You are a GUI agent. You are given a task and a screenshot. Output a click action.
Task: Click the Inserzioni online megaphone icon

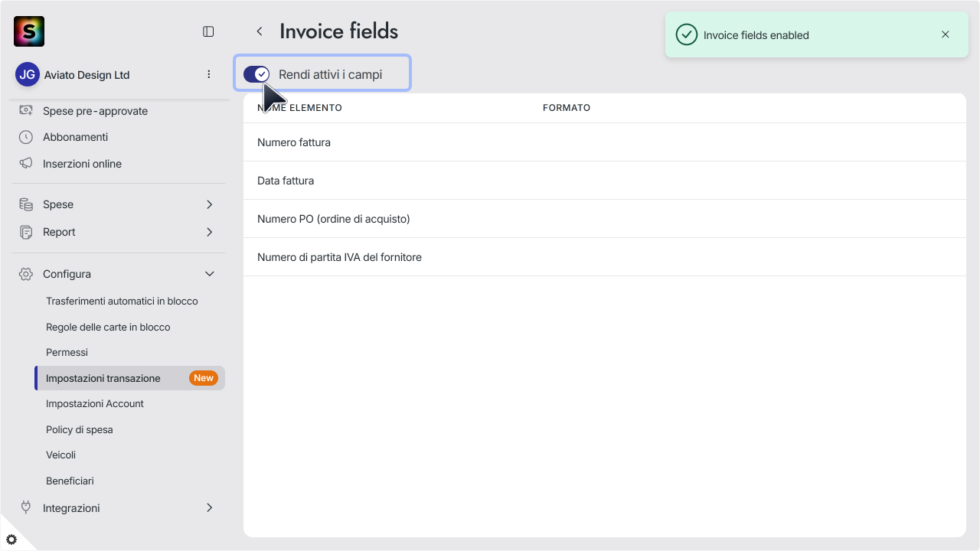pos(26,164)
